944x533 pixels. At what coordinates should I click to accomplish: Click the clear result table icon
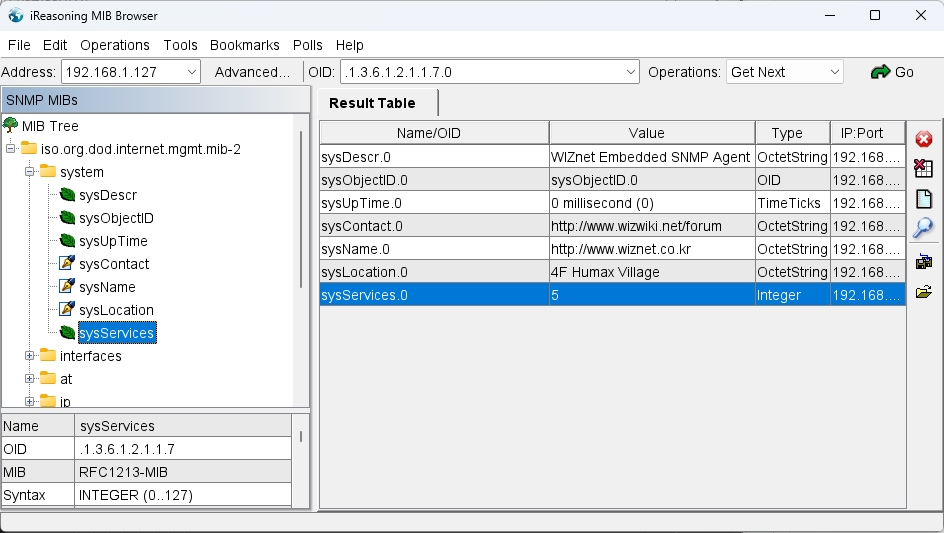pos(924,168)
